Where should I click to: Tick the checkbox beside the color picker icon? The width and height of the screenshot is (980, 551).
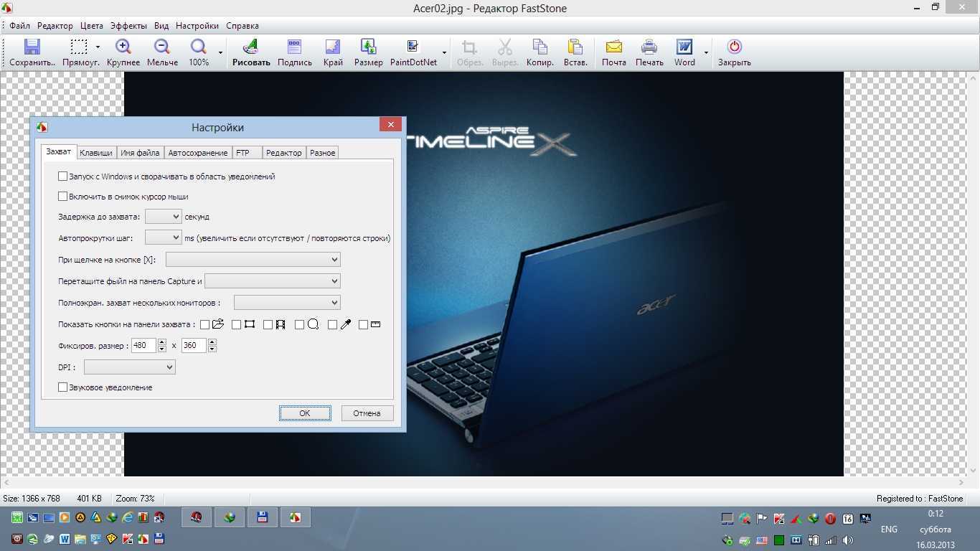point(332,324)
